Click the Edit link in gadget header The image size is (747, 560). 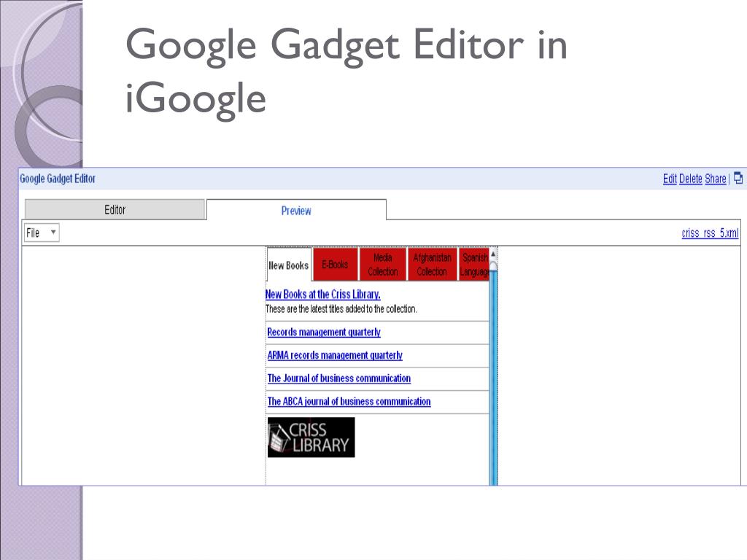(670, 179)
